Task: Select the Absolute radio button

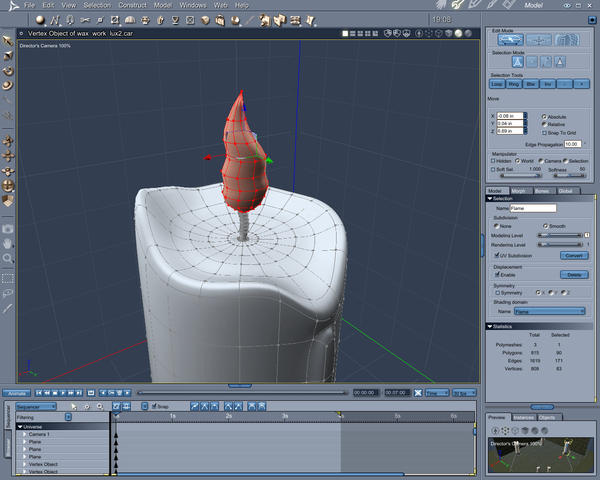Action: point(544,116)
